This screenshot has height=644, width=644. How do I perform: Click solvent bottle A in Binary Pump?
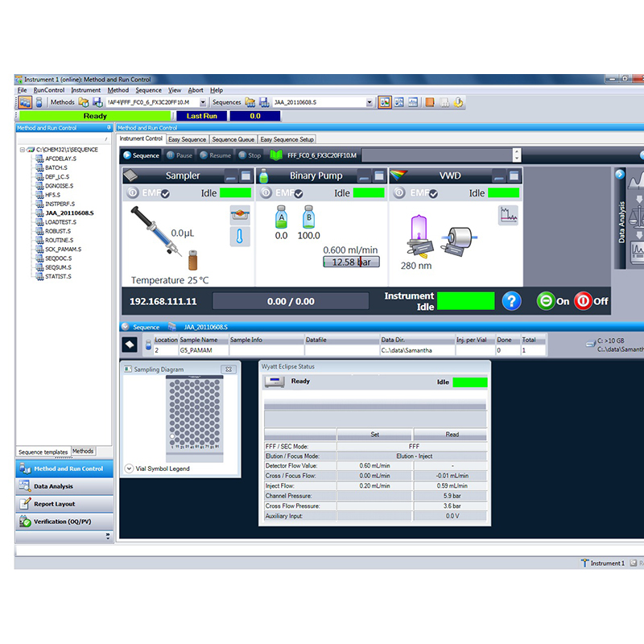coord(281,217)
